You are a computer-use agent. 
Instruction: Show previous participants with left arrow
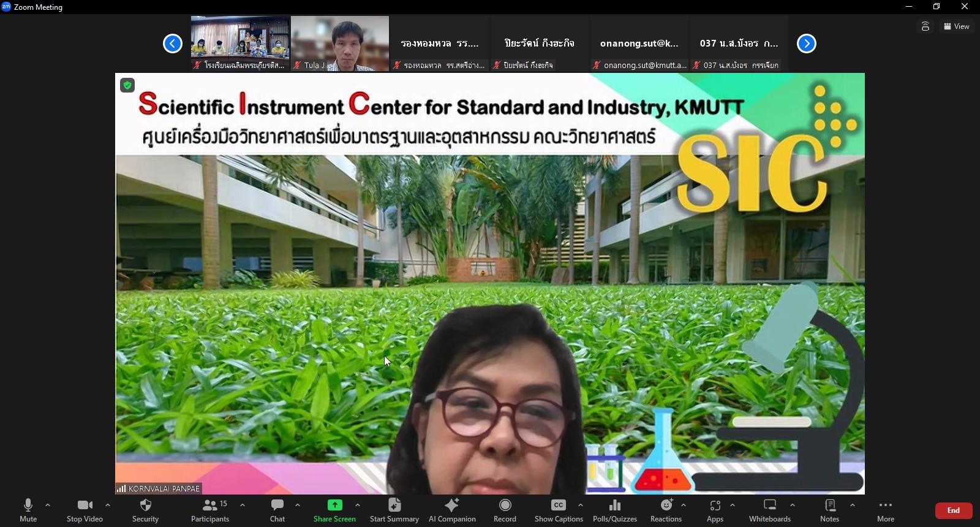pos(173,44)
